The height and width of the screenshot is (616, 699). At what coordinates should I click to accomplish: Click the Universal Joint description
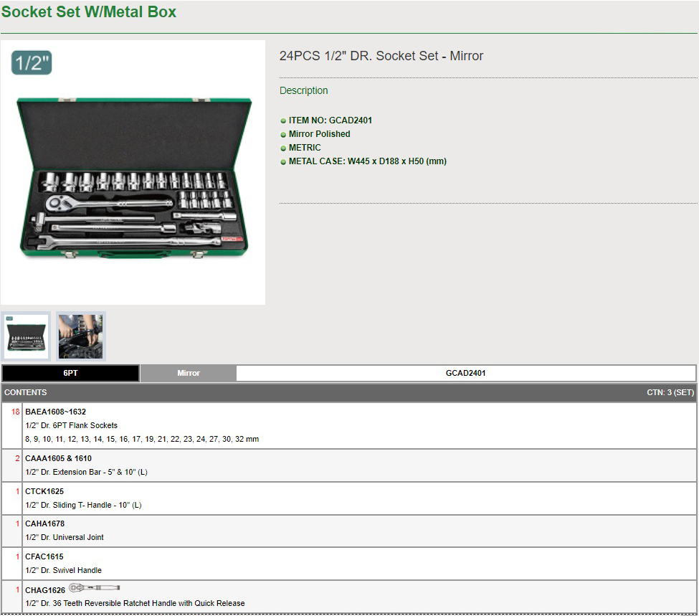[x=65, y=537]
